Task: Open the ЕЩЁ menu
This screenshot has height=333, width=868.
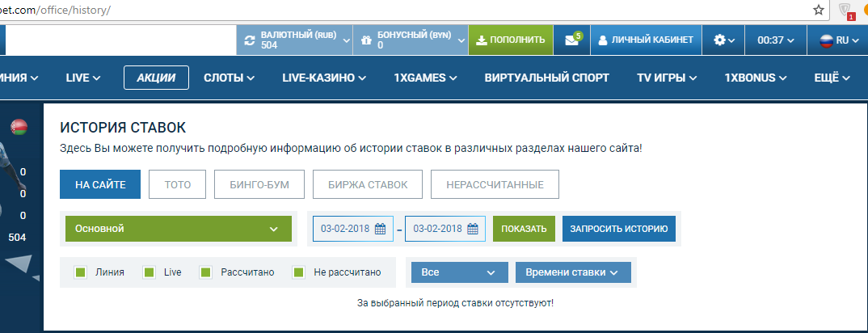Action: pyautogui.click(x=832, y=78)
